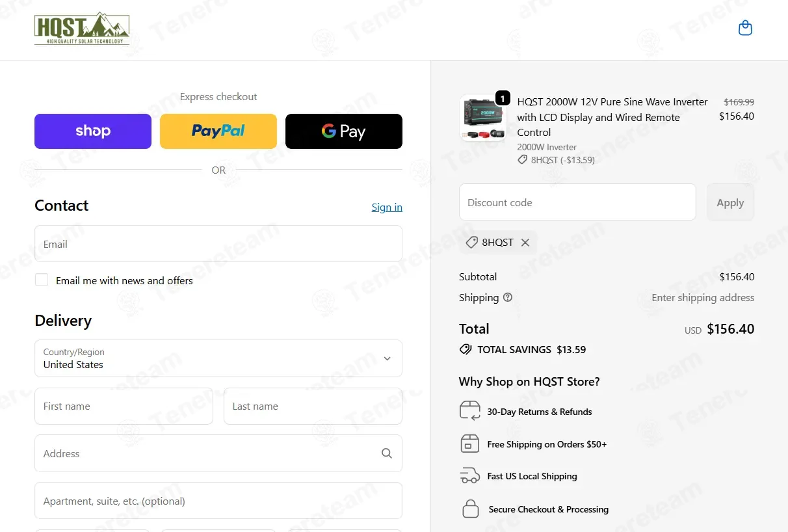Click the inverter product thumbnail

click(x=483, y=118)
